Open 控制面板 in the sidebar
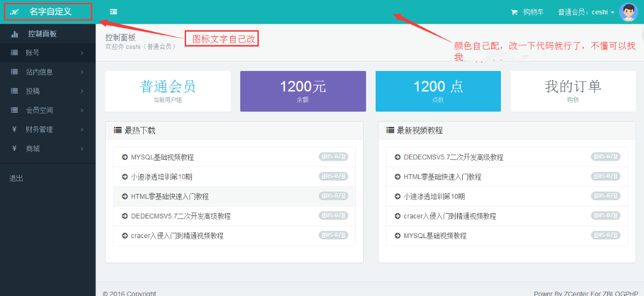 (42, 34)
